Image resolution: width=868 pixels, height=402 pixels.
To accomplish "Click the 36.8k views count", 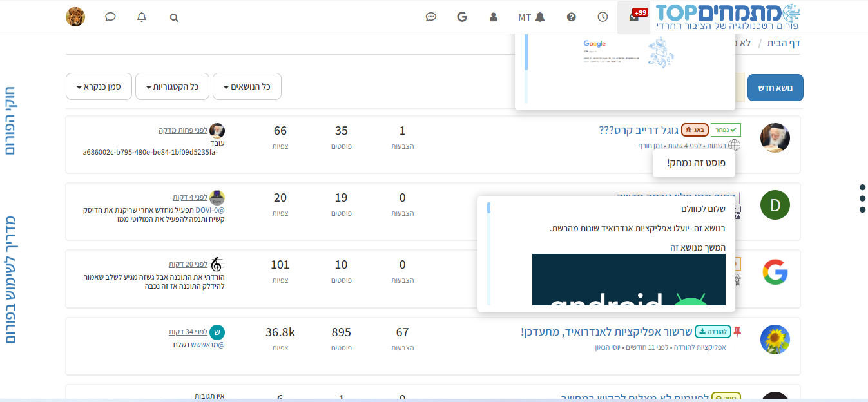I will 280,332.
